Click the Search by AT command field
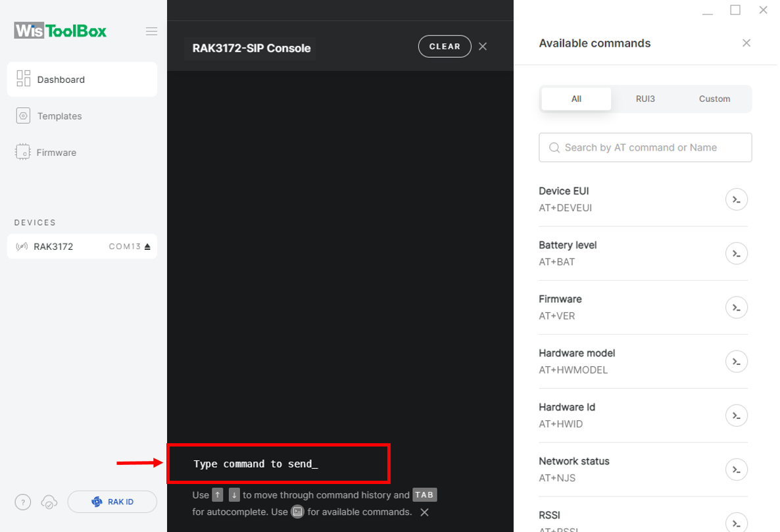Image resolution: width=780 pixels, height=532 pixels. click(645, 148)
